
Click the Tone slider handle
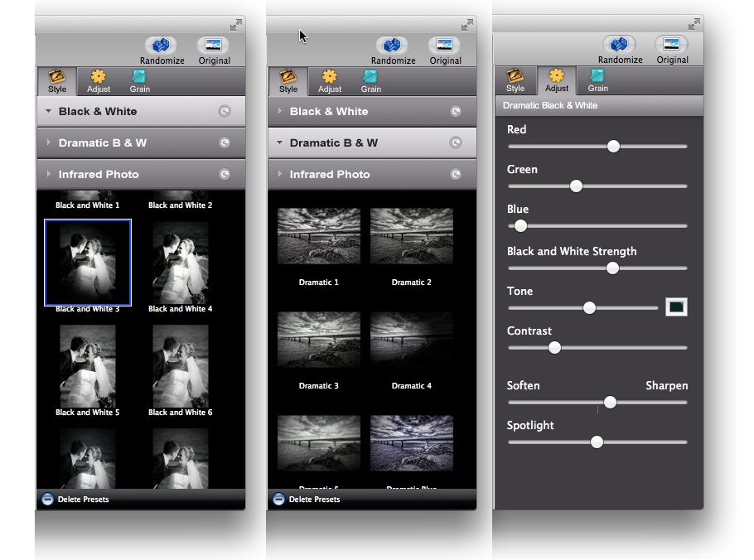point(589,307)
